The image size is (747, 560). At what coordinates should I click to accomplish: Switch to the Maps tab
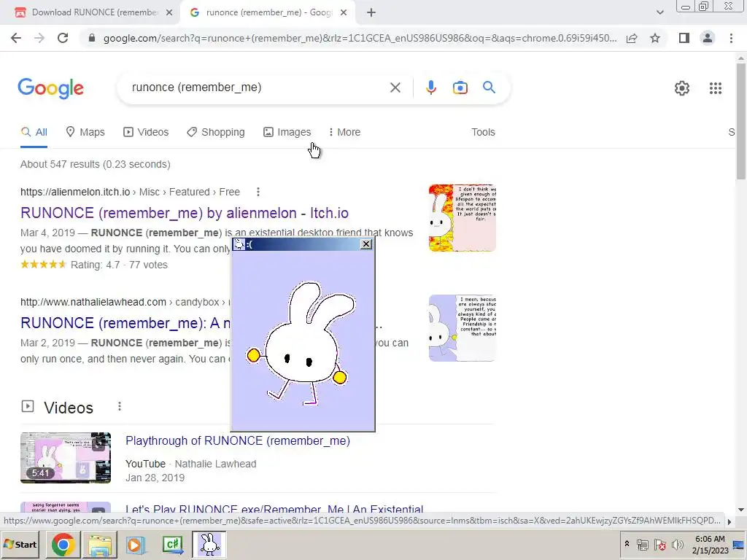point(85,133)
